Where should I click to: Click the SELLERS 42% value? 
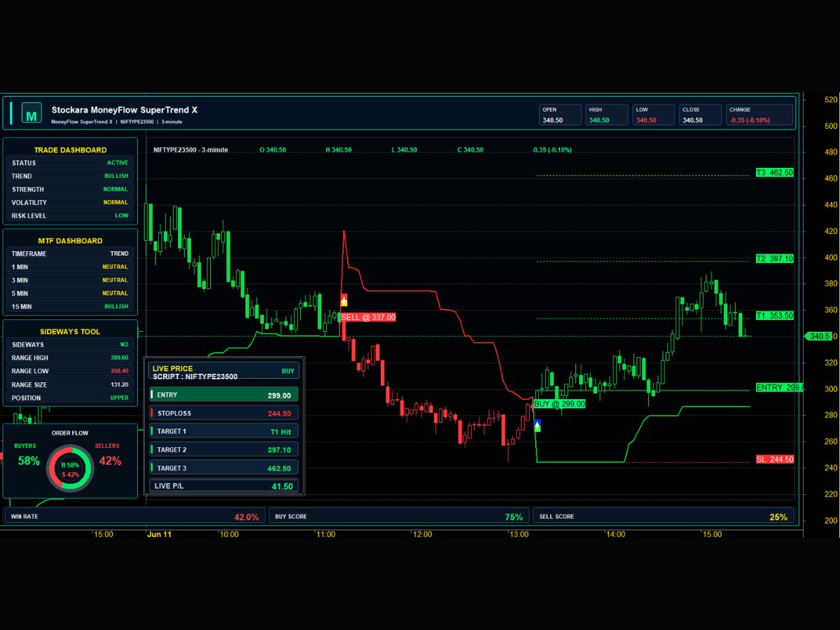[110, 461]
